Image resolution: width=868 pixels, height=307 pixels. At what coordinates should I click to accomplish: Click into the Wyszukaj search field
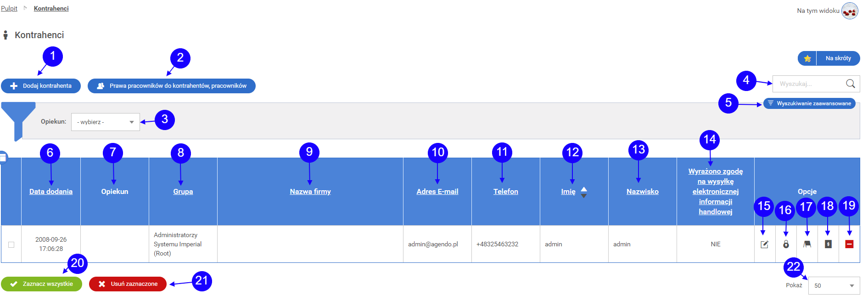809,84
